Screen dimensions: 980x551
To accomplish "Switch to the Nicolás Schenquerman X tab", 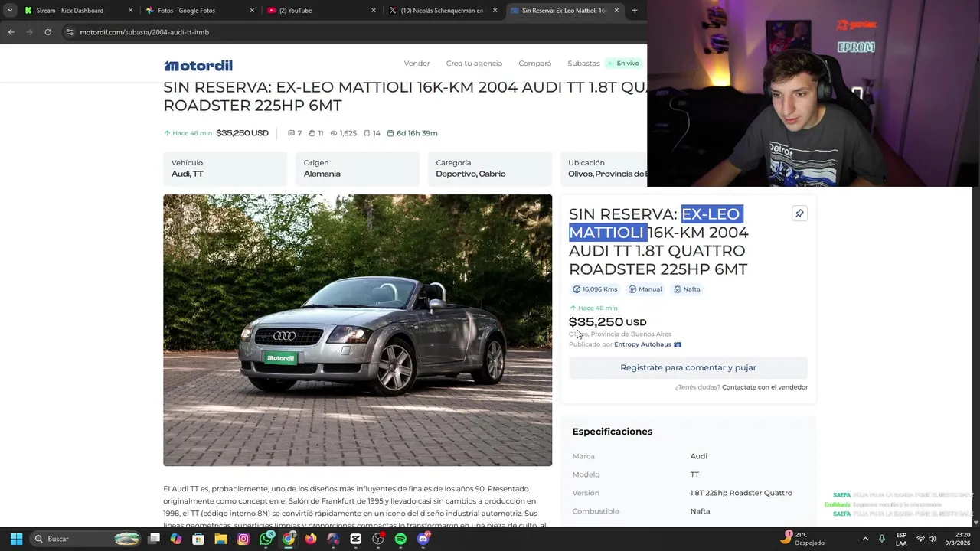I will (443, 11).
